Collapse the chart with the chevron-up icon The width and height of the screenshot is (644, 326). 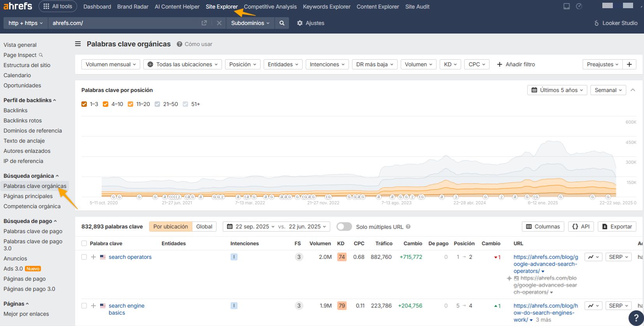point(633,90)
